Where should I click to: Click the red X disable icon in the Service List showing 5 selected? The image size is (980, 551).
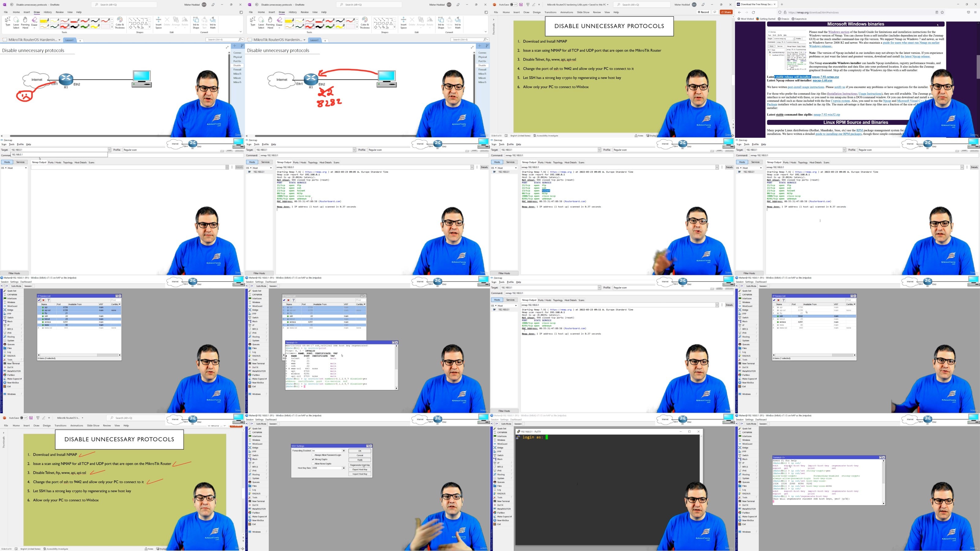[43, 300]
